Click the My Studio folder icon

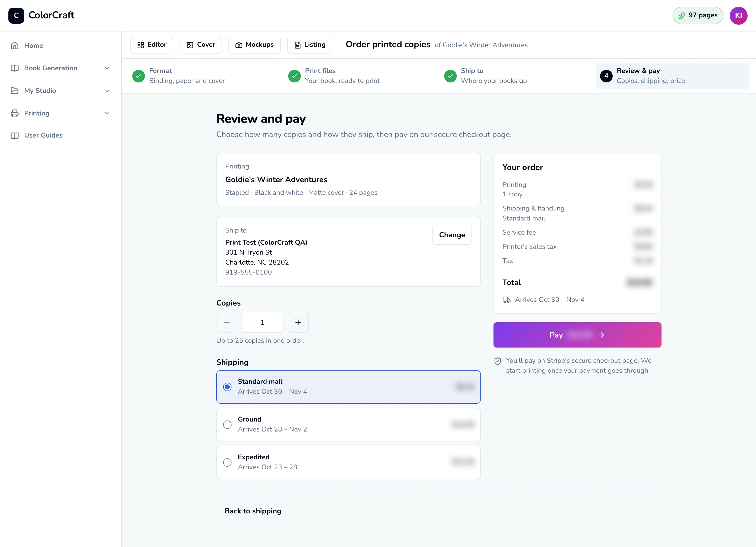pos(15,91)
